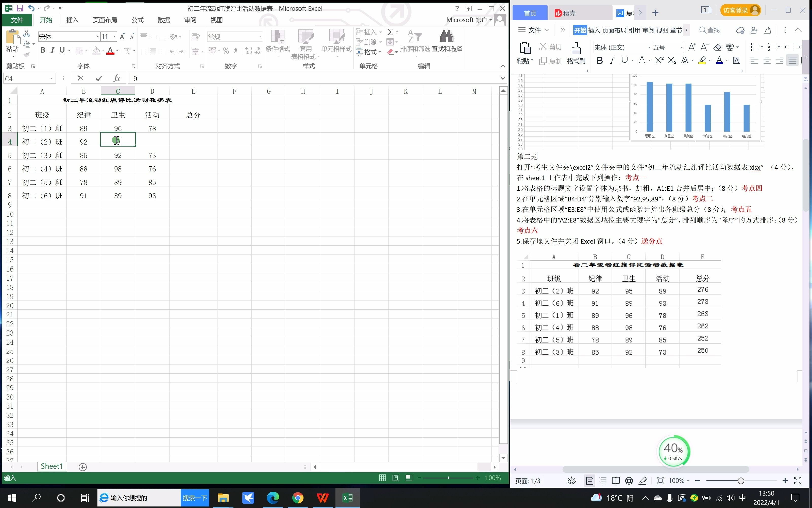812x508 pixels.
Task: Open the WPS font name dropdown
Action: point(649,47)
